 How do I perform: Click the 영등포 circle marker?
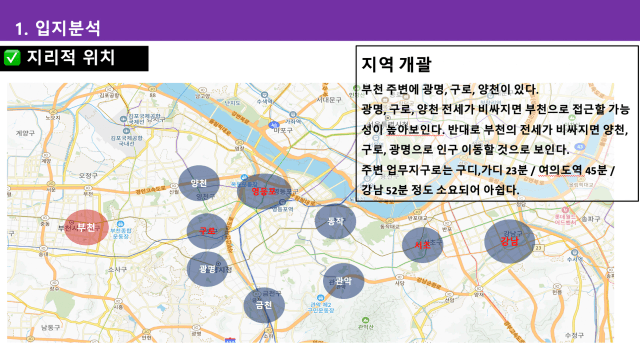click(264, 191)
